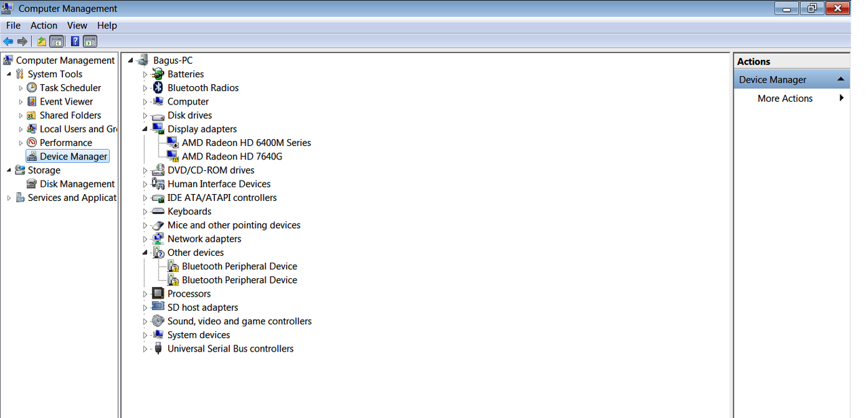Expand Shared Folders in left tree
The width and height of the screenshot is (868, 418).
[21, 115]
